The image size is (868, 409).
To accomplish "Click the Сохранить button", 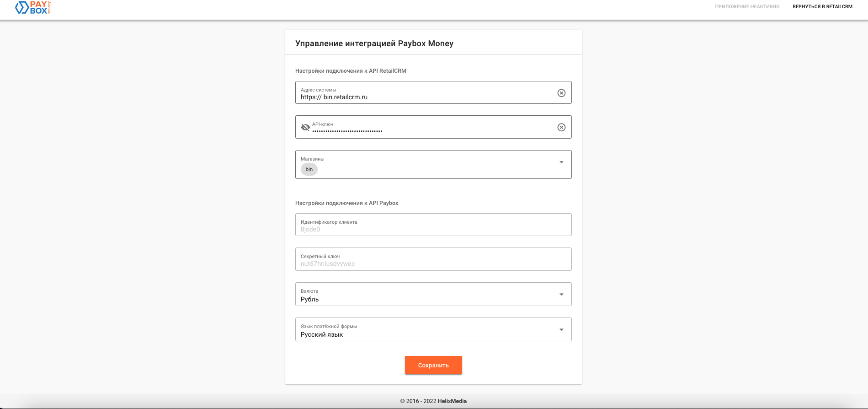I will tap(433, 365).
